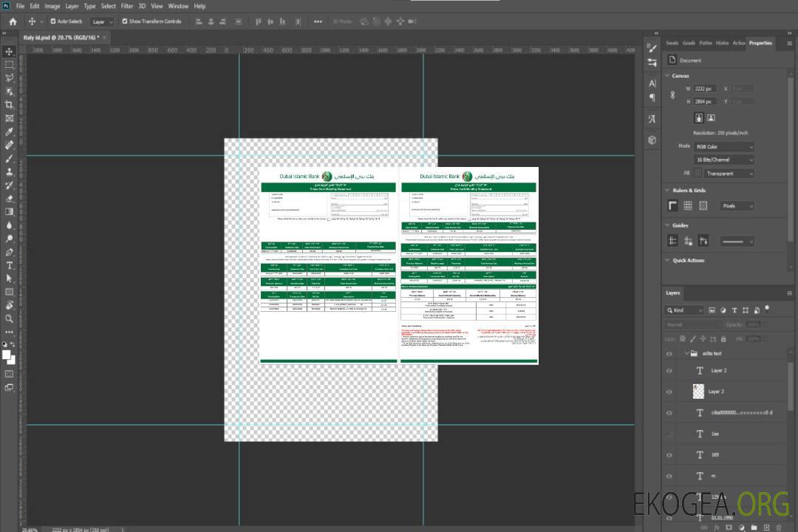Show the grid via Rulers & Grids icon
This screenshot has height=532, width=798.
tap(688, 206)
